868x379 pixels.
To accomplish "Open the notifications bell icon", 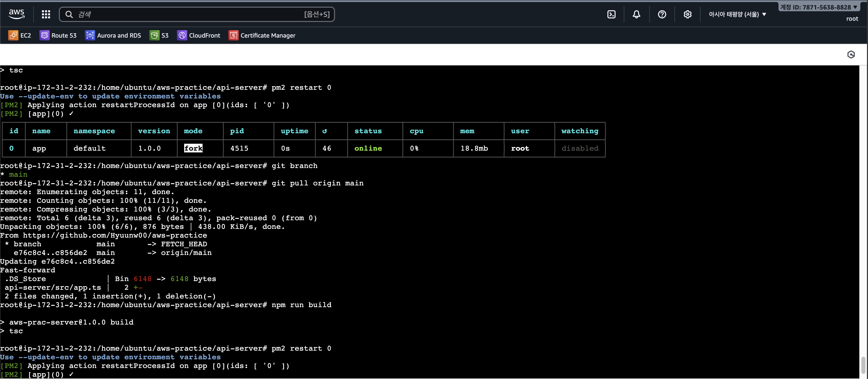I will [636, 14].
